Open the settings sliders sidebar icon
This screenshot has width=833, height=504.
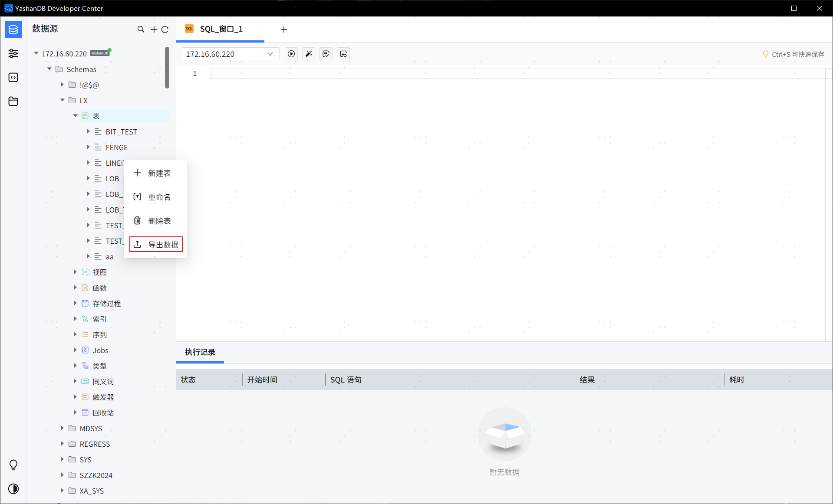13,53
